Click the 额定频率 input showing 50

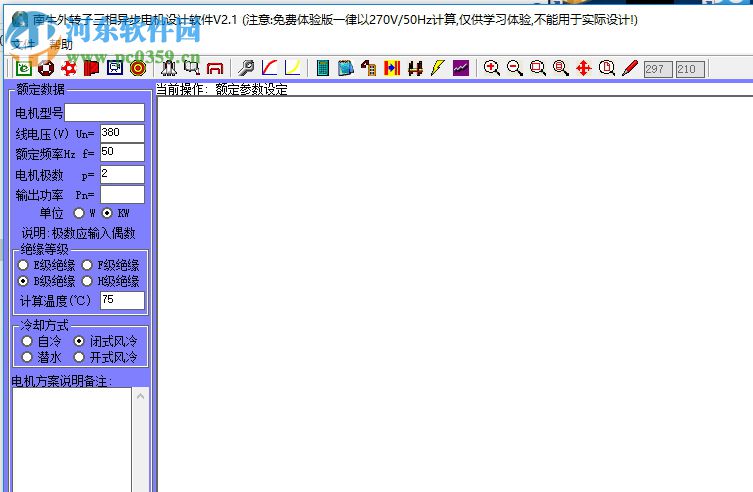(122, 153)
